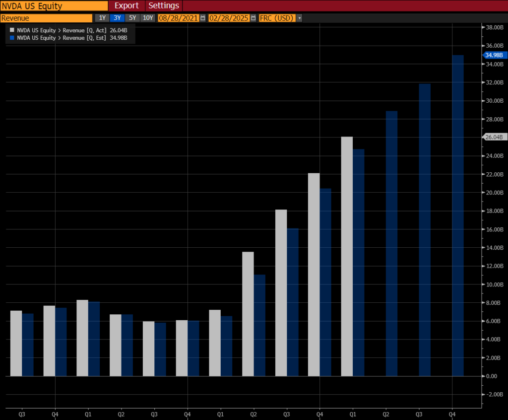Click the grey actual bar reaching about 18B
The width and height of the screenshot is (508, 420).
tap(281, 293)
